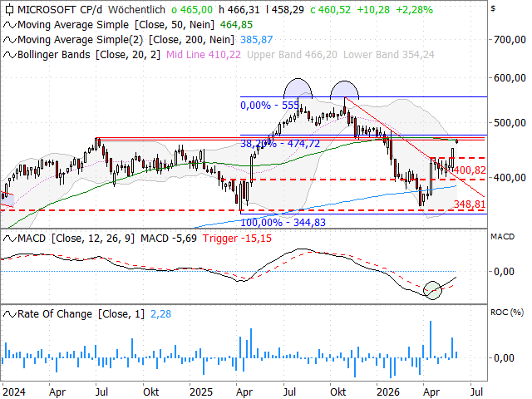Click the right double-top arc marker
This screenshot has height=399, width=532.
344,89
